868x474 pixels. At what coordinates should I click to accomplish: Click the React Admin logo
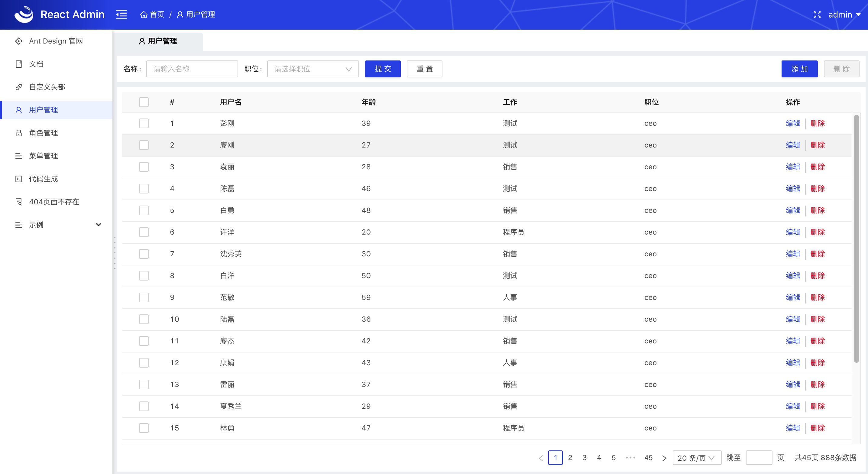24,15
